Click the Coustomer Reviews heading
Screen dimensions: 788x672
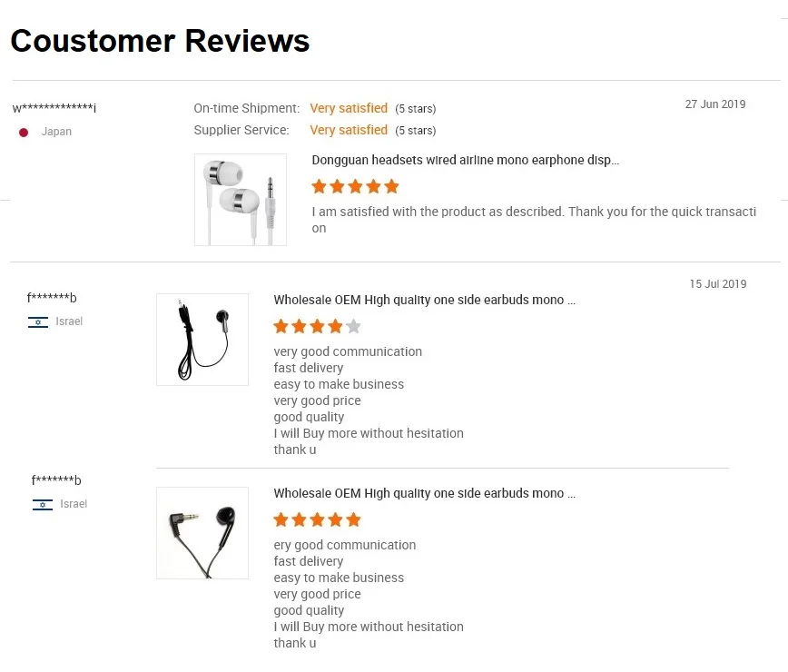[160, 40]
